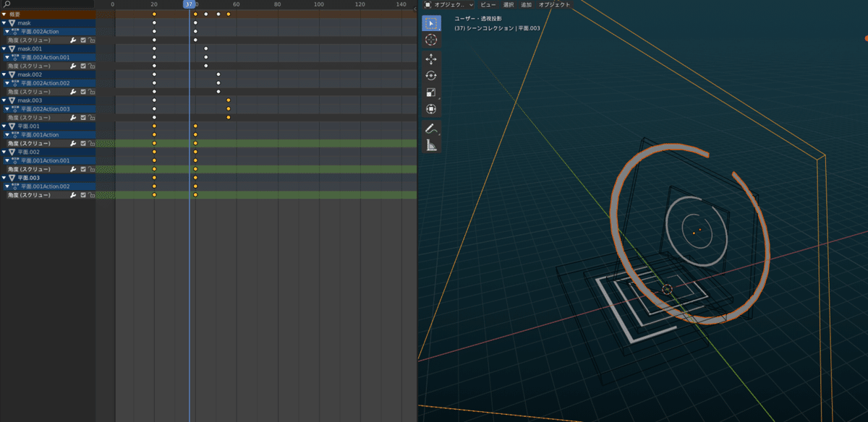Open the オブジェクト menu in viewport header
Screen dimensions: 868x422
pos(554,4)
